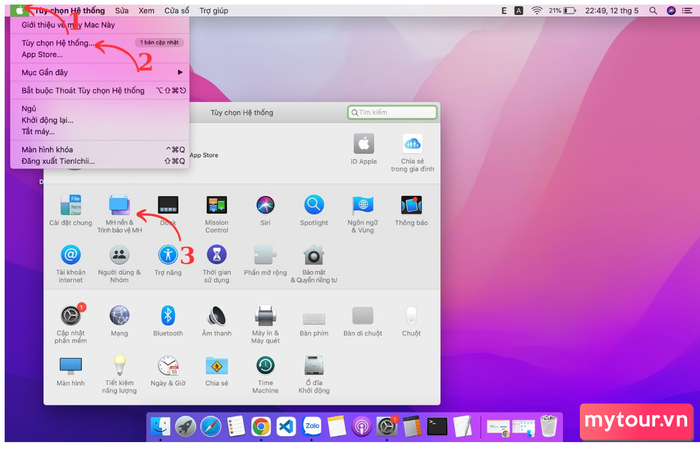Select the ID Apple icon
This screenshot has width=700, height=449.
click(x=363, y=144)
